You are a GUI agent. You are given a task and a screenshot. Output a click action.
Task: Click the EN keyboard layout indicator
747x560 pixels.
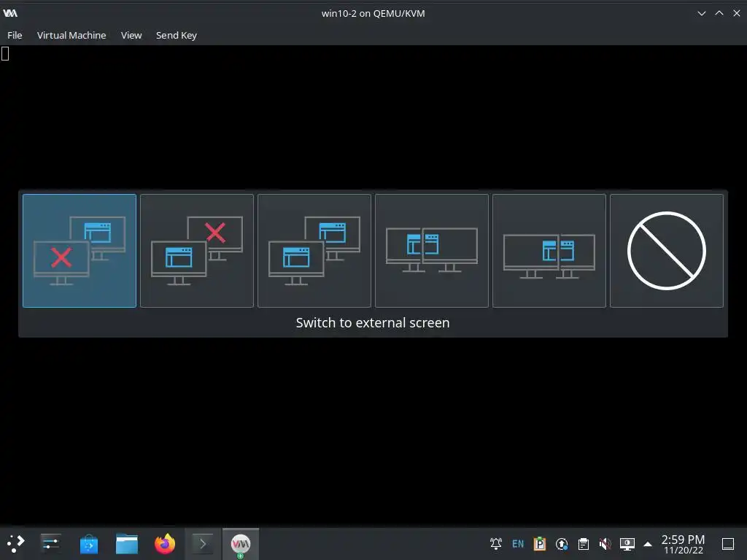(518, 543)
